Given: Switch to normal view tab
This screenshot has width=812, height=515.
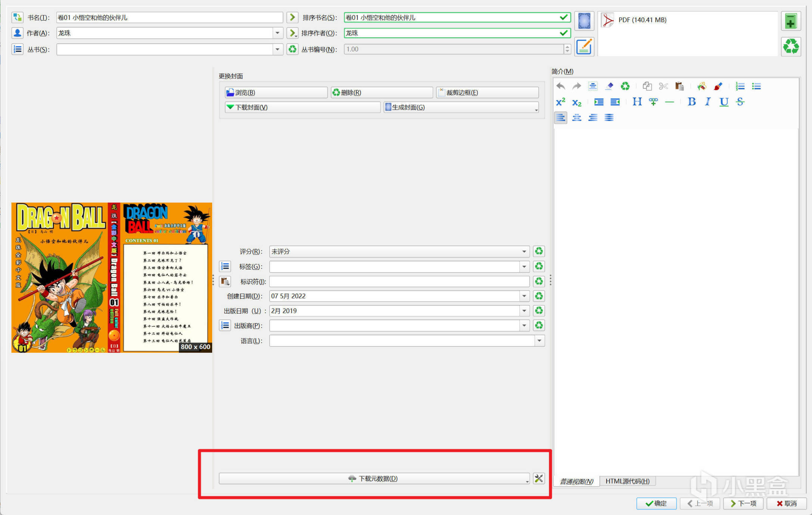Looking at the screenshot, I should (x=576, y=481).
